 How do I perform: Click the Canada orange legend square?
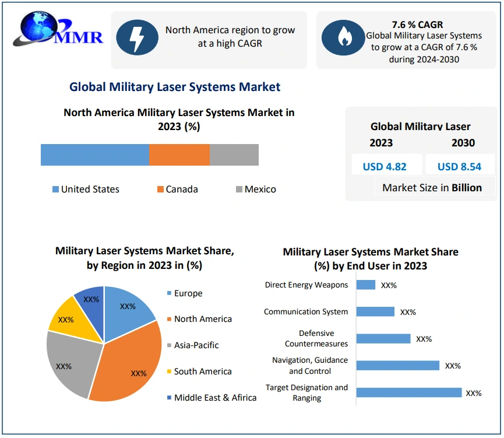coord(160,190)
